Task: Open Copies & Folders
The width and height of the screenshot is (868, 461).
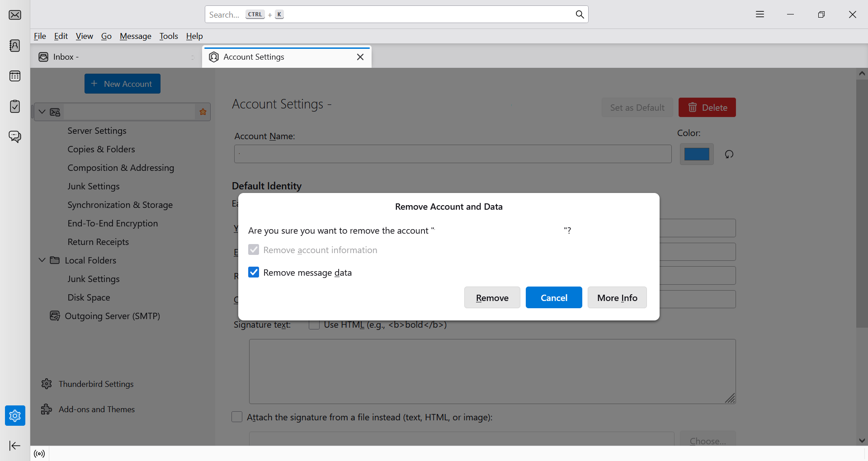Action: (x=101, y=149)
